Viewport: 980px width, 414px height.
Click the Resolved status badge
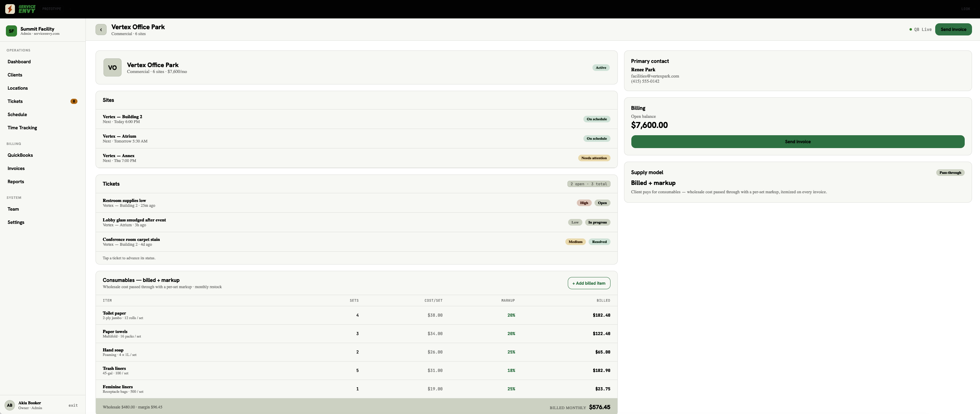(599, 242)
